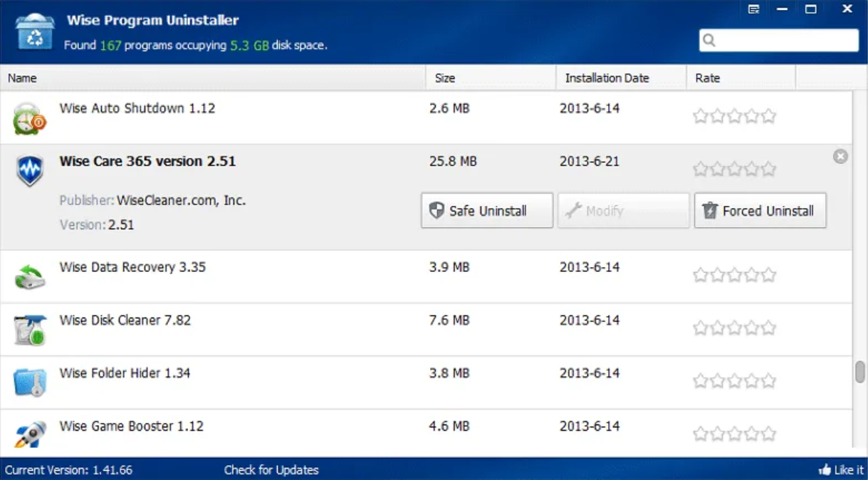The image size is (868, 480).
Task: Click the 3.9 MB size value
Action: coord(449,268)
